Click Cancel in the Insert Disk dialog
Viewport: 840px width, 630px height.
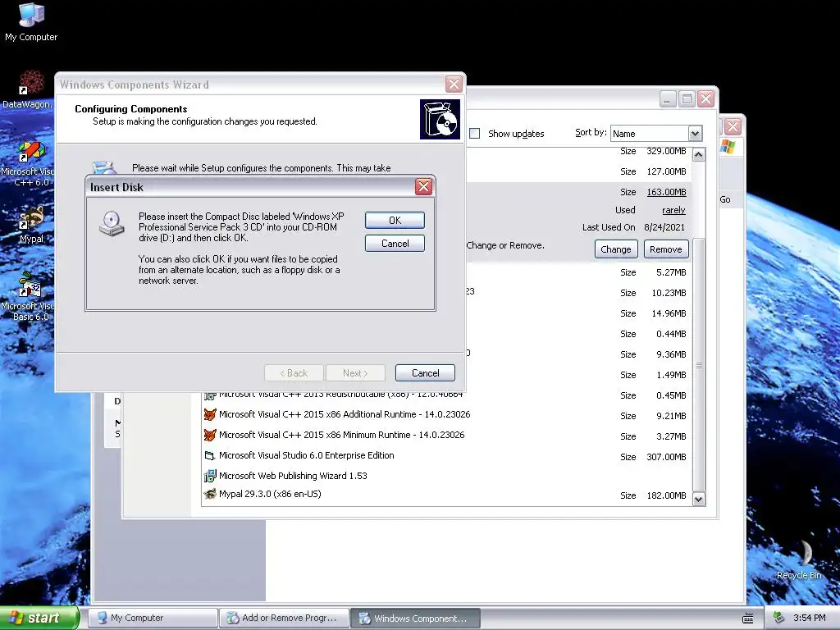click(395, 243)
